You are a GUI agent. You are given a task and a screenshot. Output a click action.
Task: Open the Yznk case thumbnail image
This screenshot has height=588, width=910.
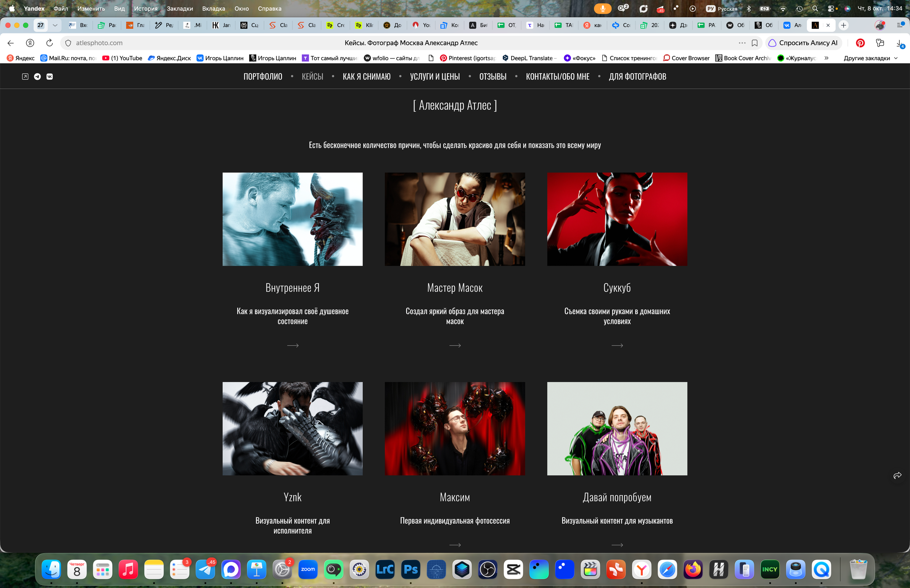point(292,428)
